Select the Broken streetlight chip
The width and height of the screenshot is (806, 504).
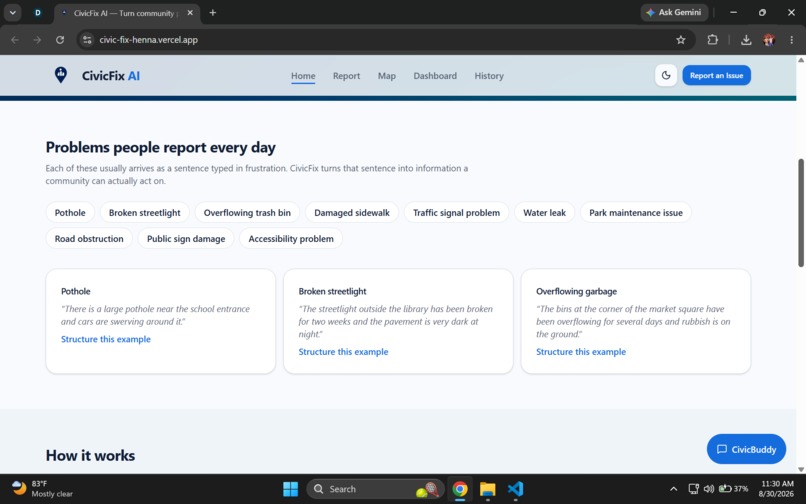(144, 212)
